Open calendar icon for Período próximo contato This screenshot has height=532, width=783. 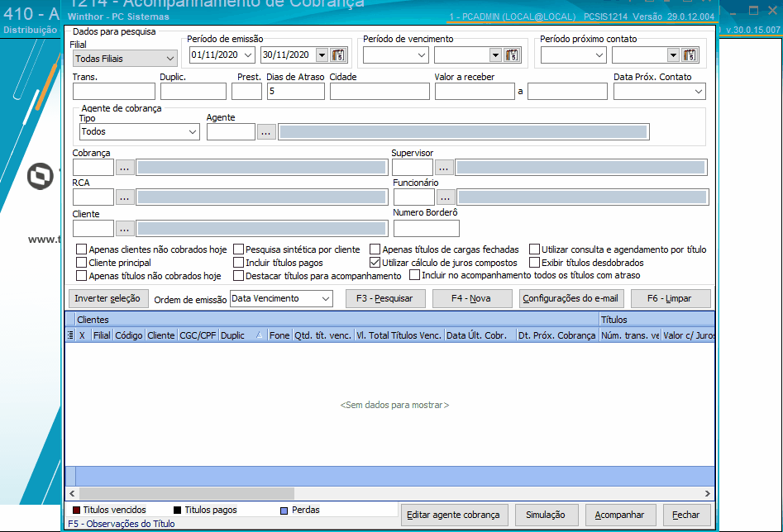pos(690,55)
